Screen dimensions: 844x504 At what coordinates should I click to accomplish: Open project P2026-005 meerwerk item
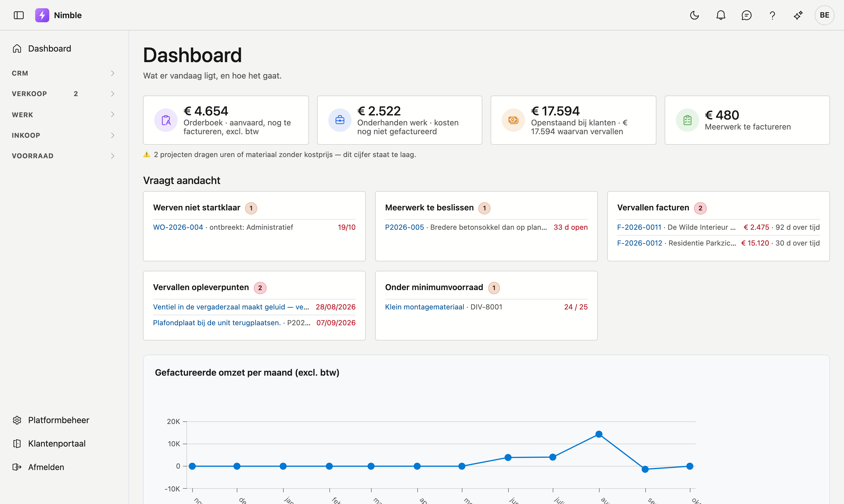coord(404,227)
